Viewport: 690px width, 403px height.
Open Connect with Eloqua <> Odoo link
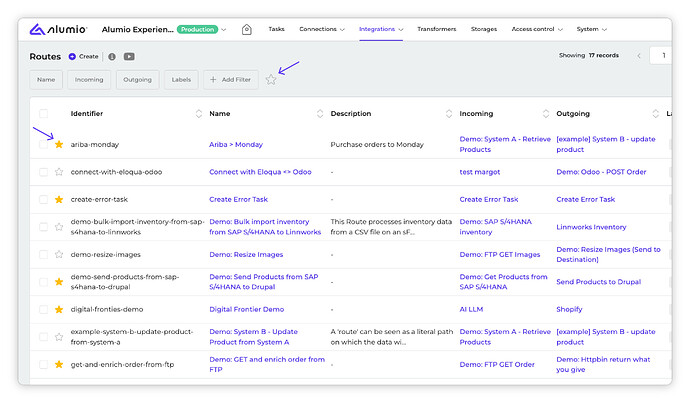click(x=260, y=172)
